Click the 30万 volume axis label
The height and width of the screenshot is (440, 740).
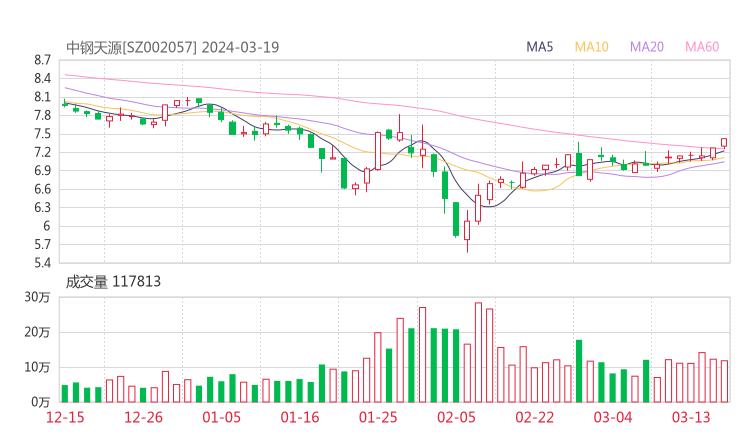(x=37, y=297)
